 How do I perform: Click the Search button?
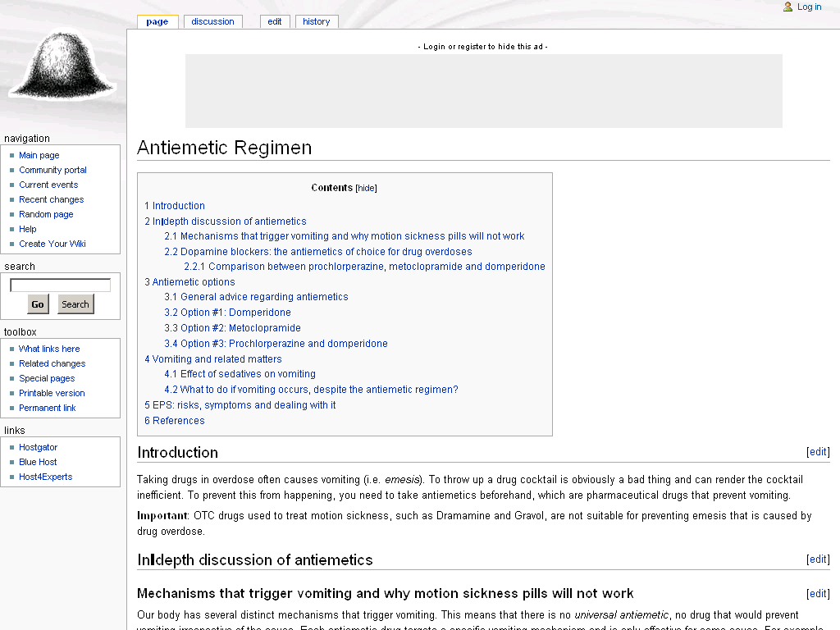point(75,304)
